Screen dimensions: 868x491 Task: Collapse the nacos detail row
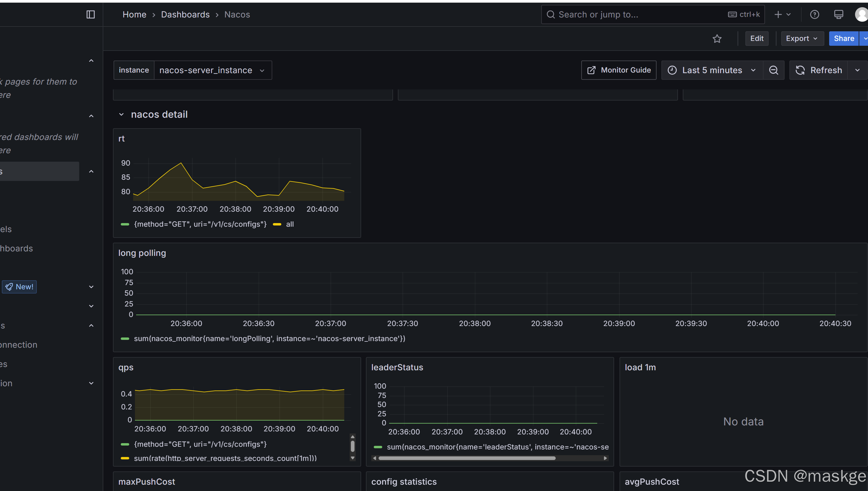pyautogui.click(x=121, y=115)
